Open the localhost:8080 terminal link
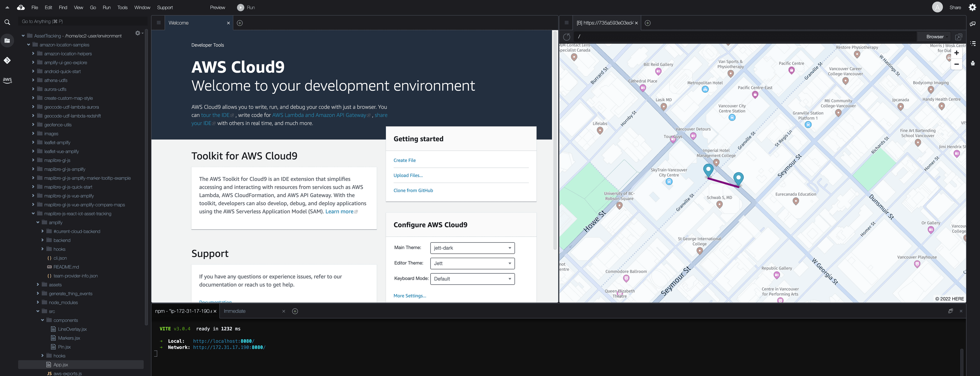Viewport: 980px width, 376px height. coord(223,341)
